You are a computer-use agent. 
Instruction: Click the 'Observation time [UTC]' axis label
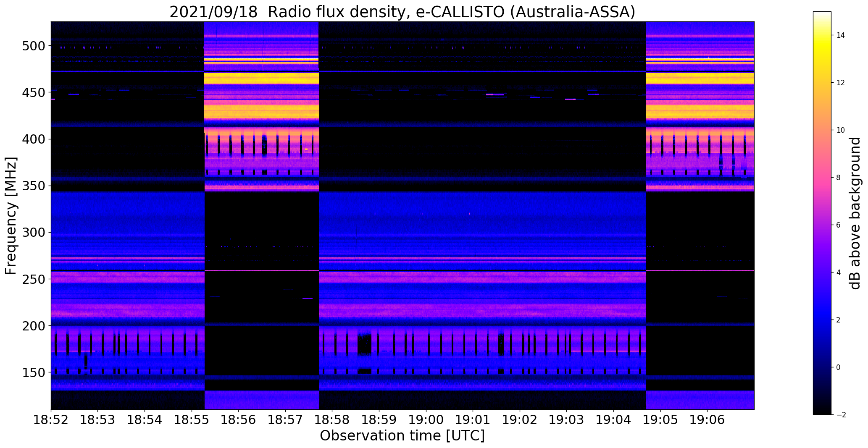402,436
